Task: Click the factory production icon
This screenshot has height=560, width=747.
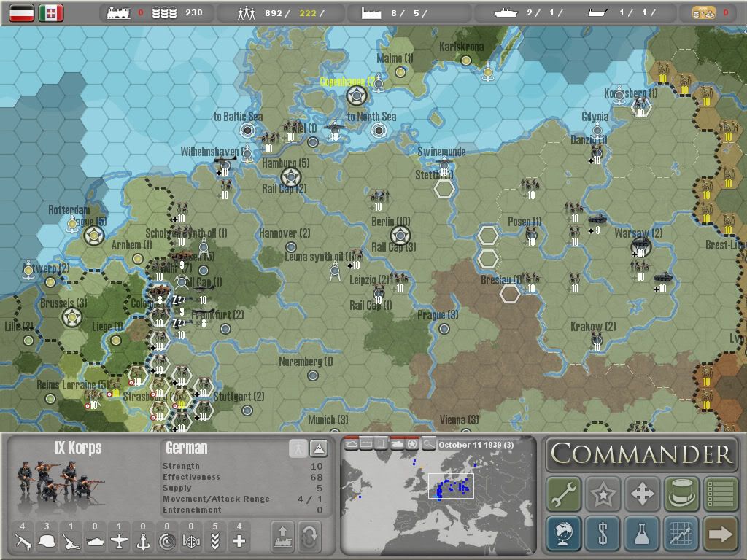Action: click(x=371, y=13)
